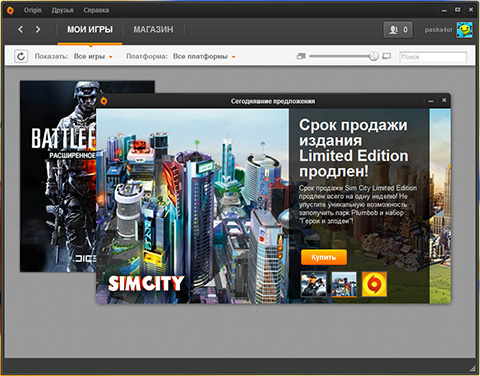Refresh the game library
This screenshot has height=376, width=480.
click(x=21, y=56)
